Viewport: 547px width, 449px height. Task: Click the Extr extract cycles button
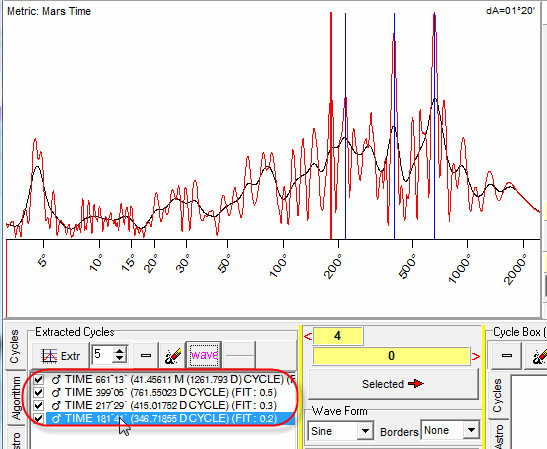coord(60,356)
